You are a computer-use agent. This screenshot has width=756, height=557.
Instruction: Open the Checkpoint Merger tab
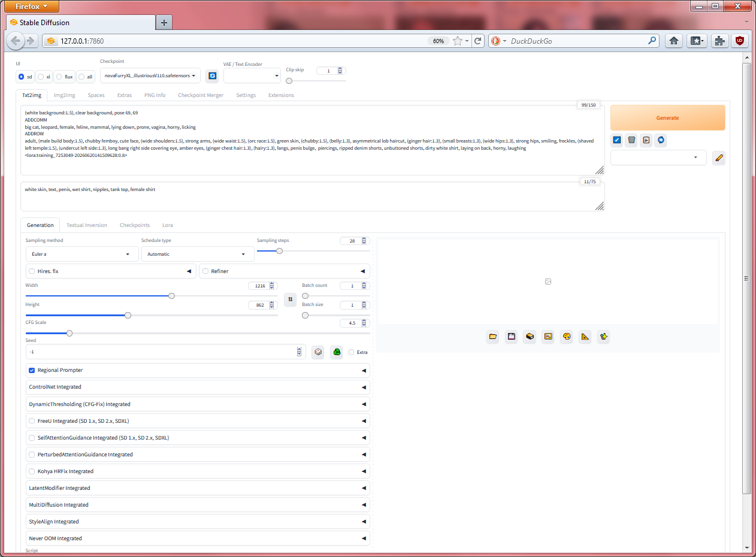click(201, 95)
